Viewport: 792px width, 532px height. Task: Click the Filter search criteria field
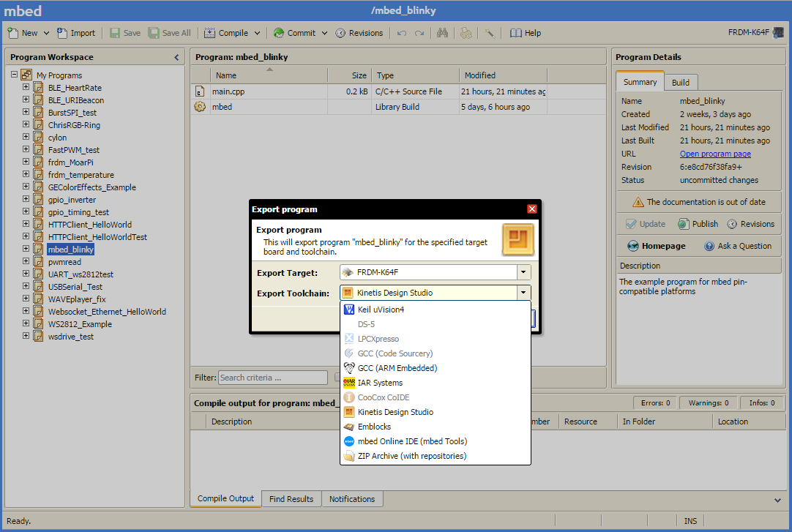point(272,378)
